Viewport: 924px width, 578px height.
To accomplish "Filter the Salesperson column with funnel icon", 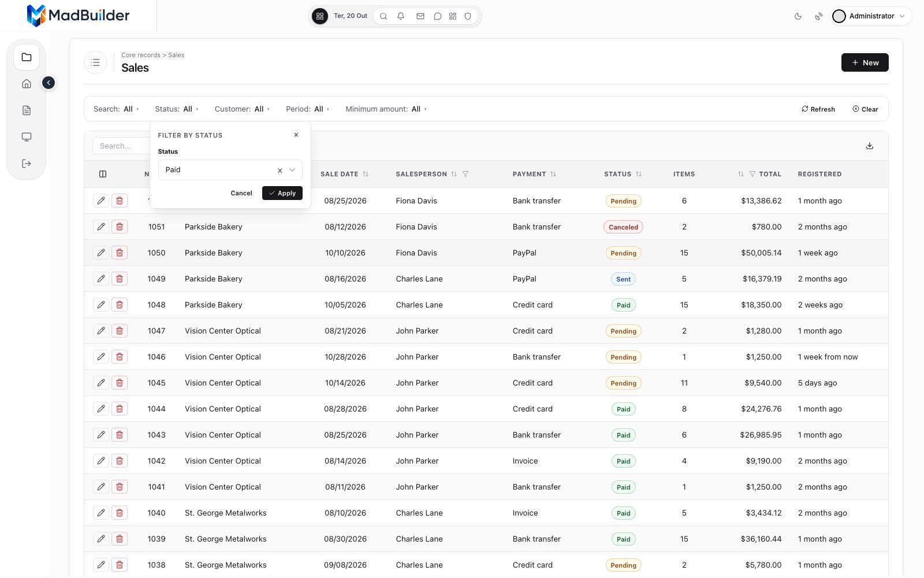I will [465, 174].
